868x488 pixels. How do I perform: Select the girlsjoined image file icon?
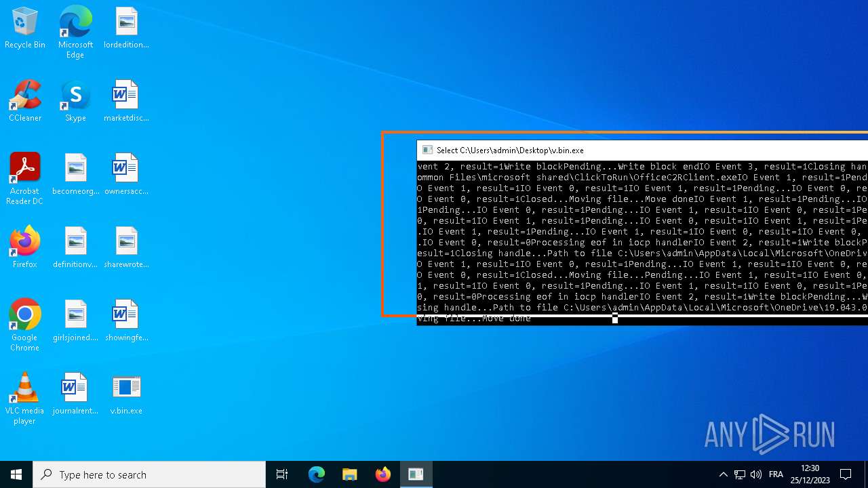pyautogui.click(x=75, y=322)
